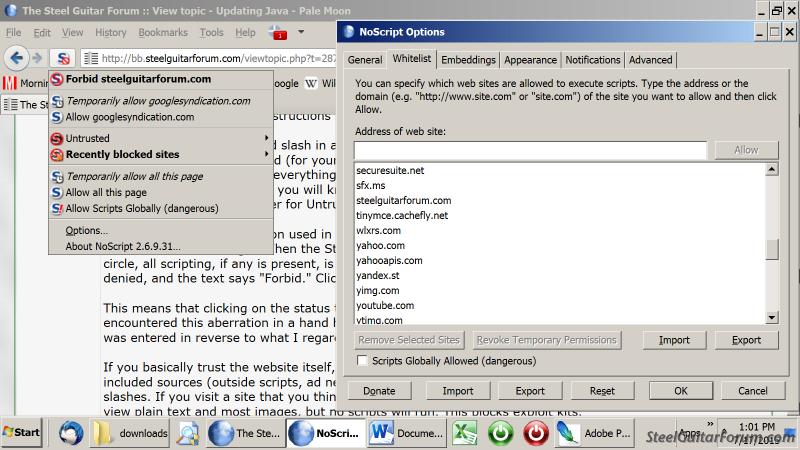Open the General tab
The image size is (800, 450).
365,60
